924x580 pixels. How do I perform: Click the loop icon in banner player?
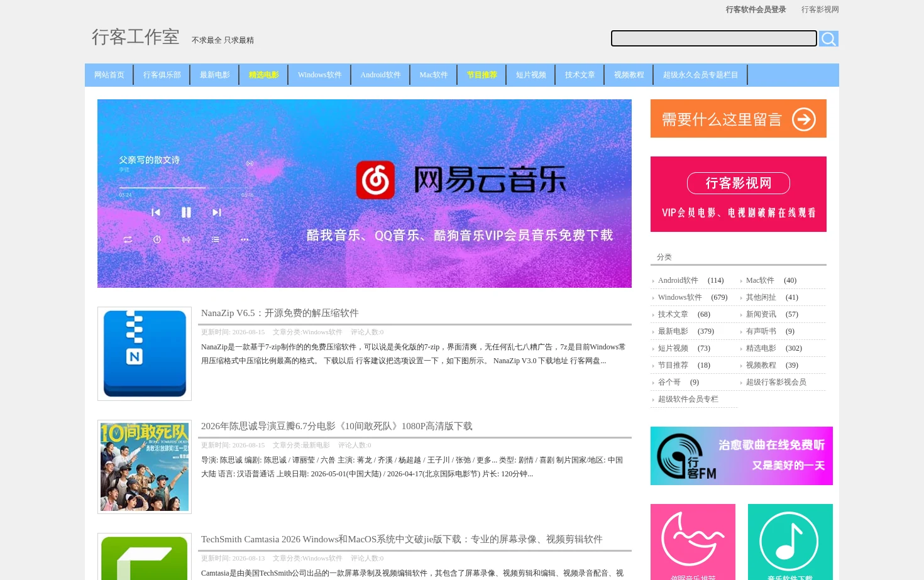coord(128,239)
